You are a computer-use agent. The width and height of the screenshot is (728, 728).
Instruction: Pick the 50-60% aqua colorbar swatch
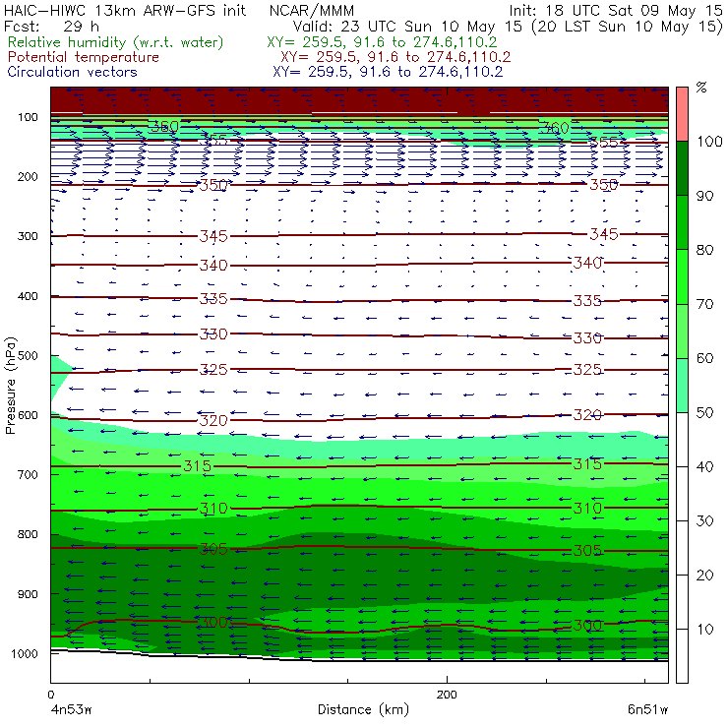pos(682,386)
